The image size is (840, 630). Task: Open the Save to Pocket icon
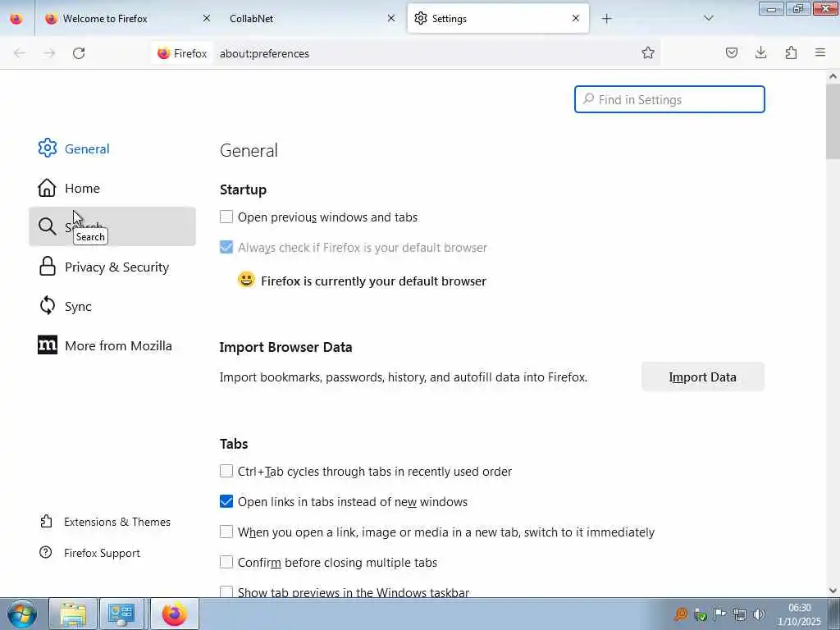coord(731,52)
